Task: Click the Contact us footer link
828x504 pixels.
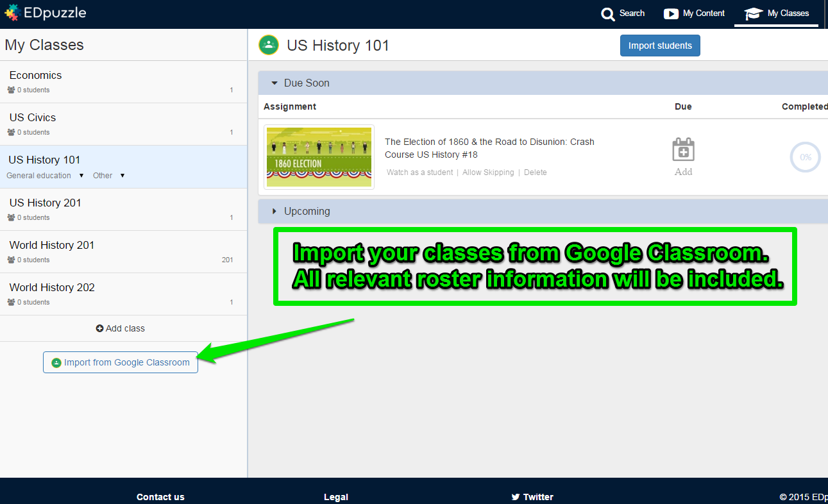Action: [x=160, y=497]
